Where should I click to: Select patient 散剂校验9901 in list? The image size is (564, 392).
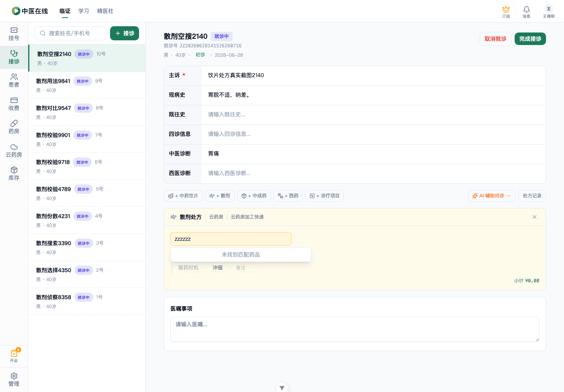pos(87,139)
